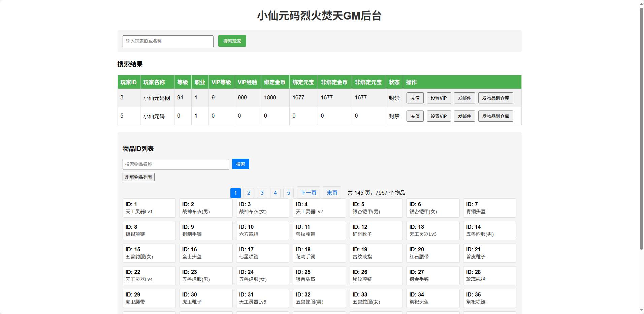Select item card ID: 10 六方戒指
The height and width of the screenshot is (314, 644).
(263, 230)
